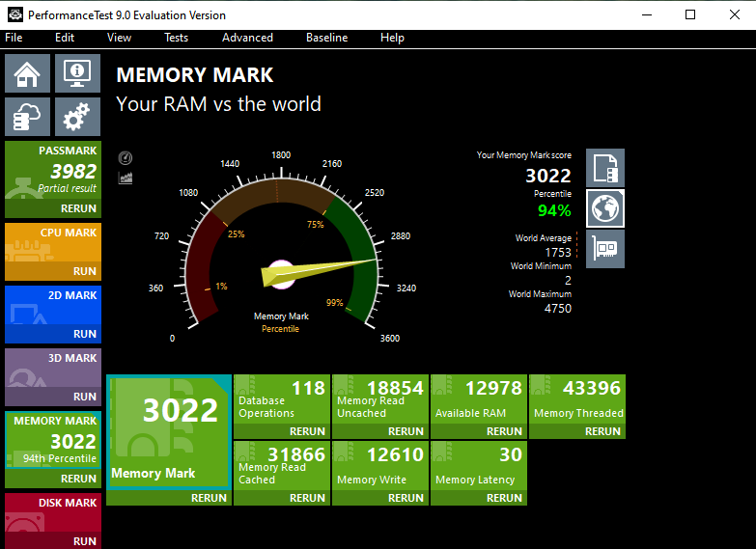This screenshot has width=756, height=549.
Task: Select the globe world comparison icon
Action: [x=605, y=208]
